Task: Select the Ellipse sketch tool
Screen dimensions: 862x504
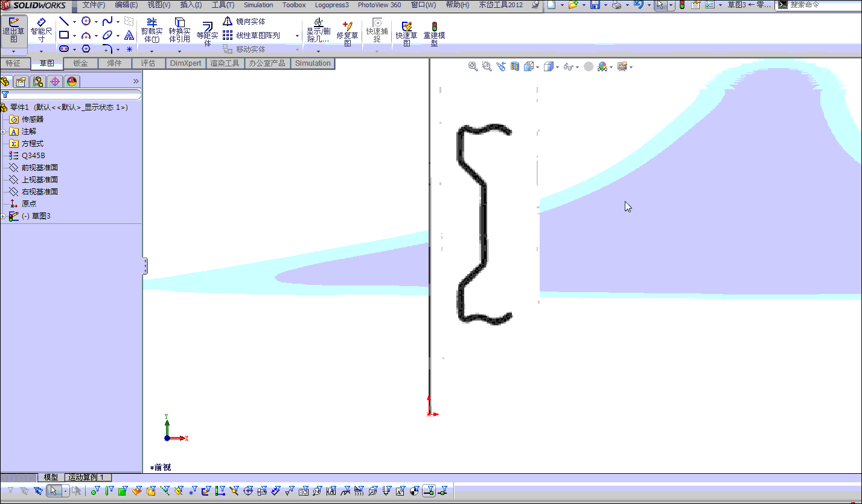Action: point(107,35)
